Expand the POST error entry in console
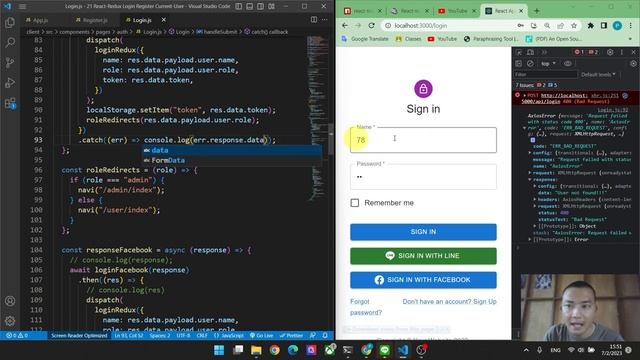This screenshot has height=360, width=640. (524, 96)
